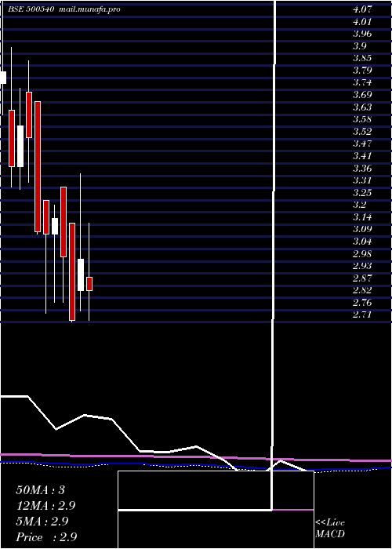Select the 4.07 price axis label

(x=362, y=9)
